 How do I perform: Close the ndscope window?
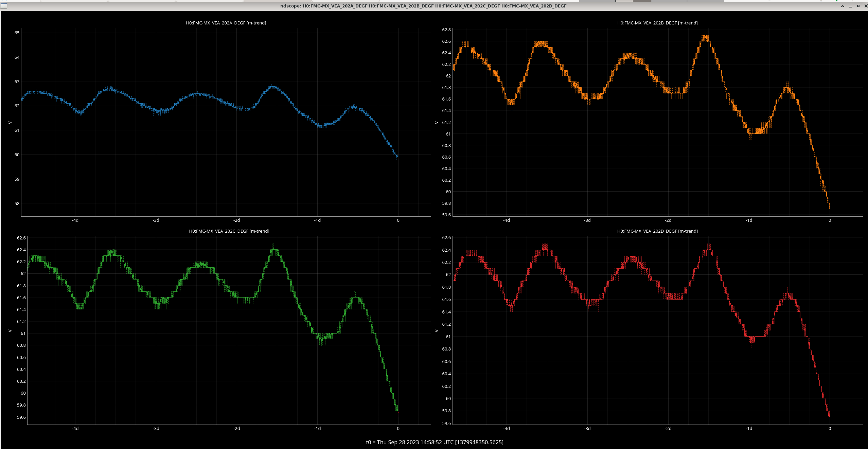[866, 6]
